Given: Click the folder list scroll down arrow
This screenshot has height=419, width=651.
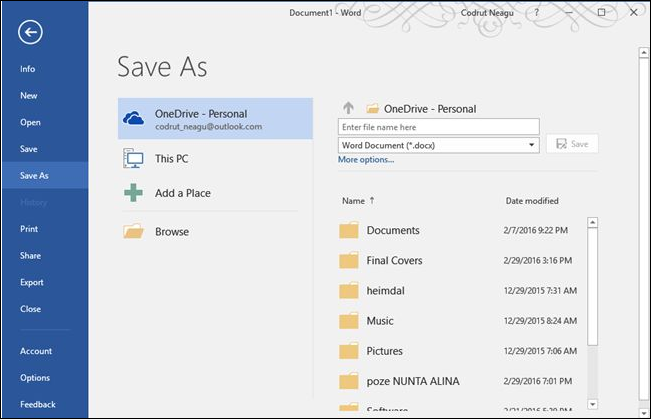Looking at the screenshot, I should [x=592, y=404].
